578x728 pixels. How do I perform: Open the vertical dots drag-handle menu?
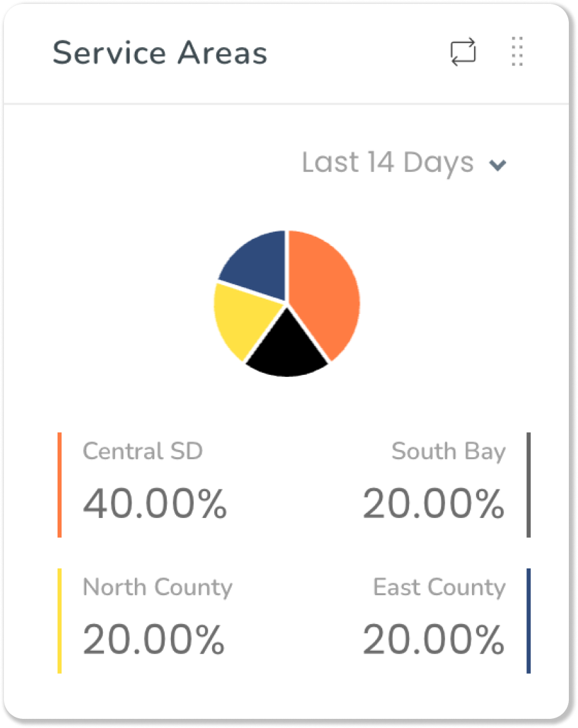[517, 52]
